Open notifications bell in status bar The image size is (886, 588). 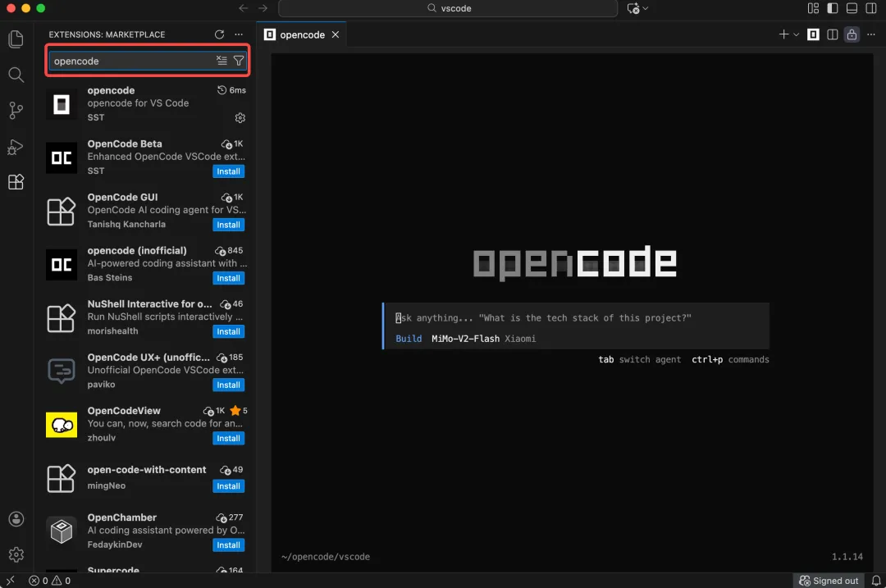tap(876, 581)
